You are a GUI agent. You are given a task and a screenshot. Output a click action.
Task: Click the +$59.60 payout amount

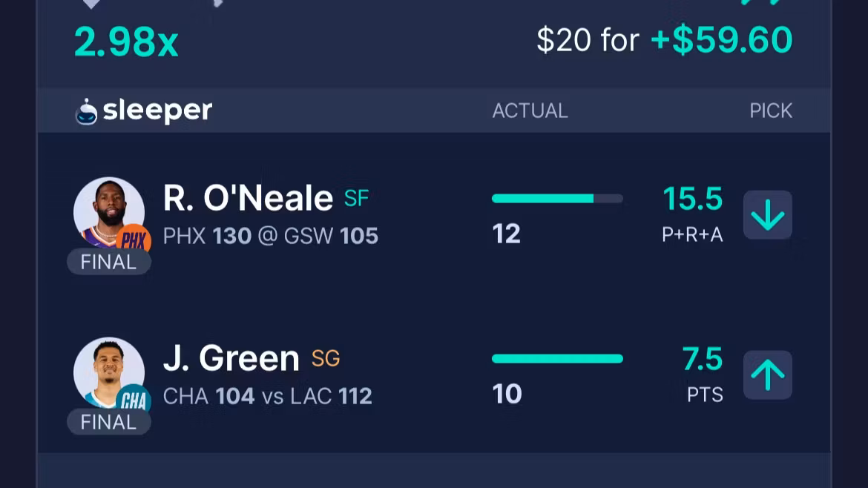[721, 40]
